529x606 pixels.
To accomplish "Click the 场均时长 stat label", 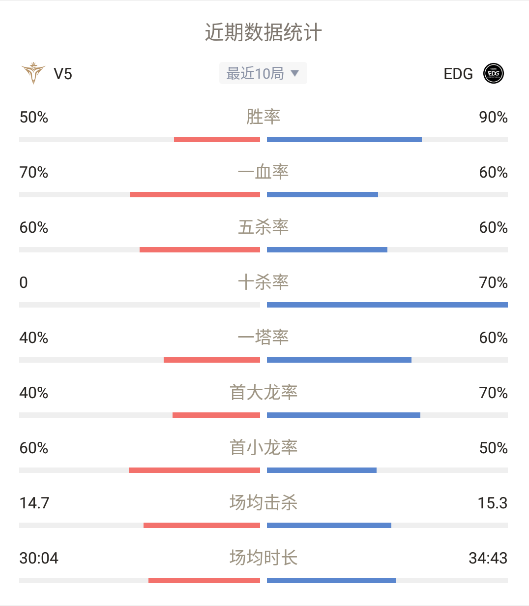I will tap(263, 558).
